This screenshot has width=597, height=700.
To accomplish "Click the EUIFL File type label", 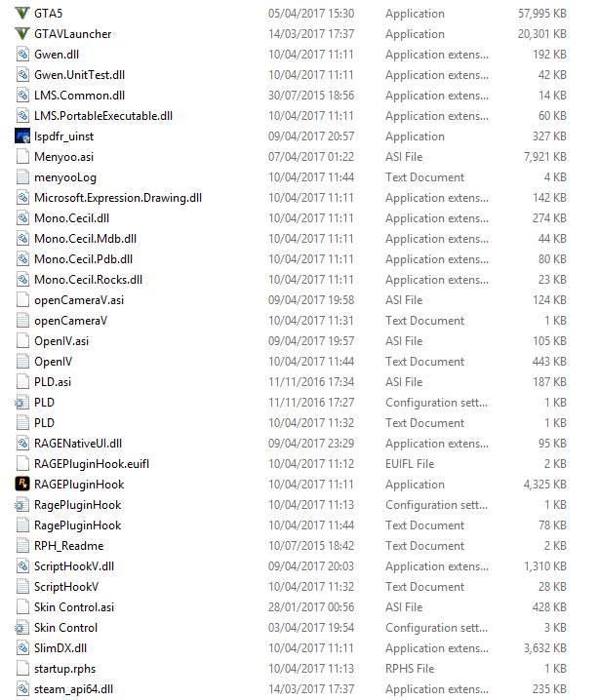I will point(410,464).
